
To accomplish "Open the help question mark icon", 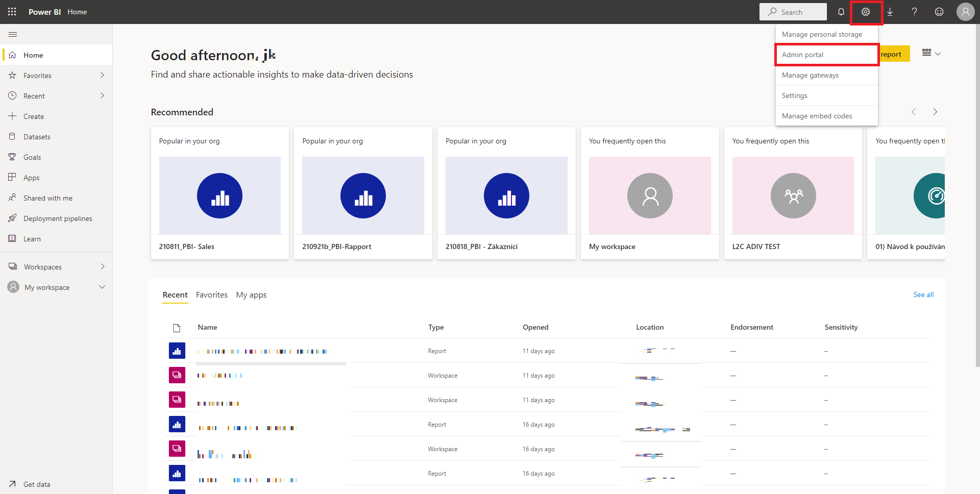I will 914,12.
